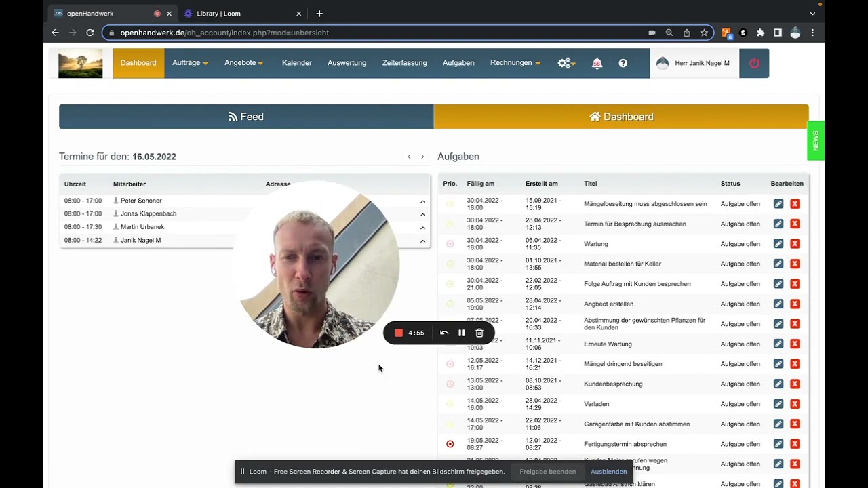The image size is (868, 488).
Task: Open the settings gears dropdown
Action: click(x=566, y=63)
